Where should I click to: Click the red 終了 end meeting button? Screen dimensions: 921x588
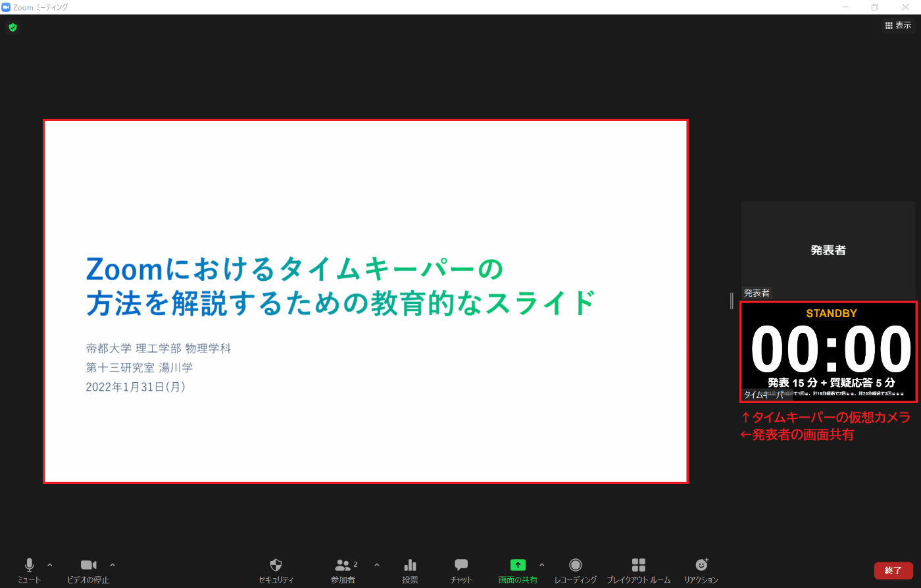click(893, 570)
